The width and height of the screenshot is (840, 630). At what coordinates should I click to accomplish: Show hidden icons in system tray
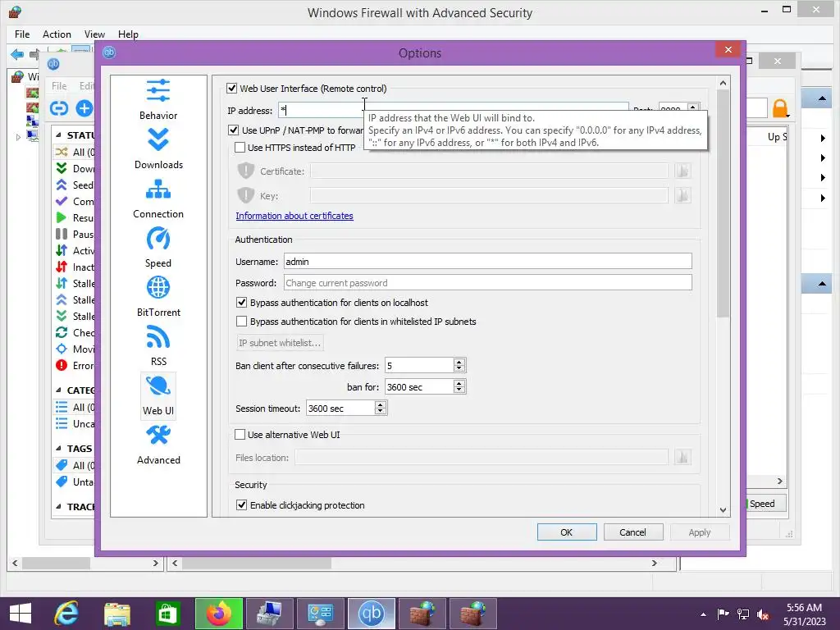[703, 614]
